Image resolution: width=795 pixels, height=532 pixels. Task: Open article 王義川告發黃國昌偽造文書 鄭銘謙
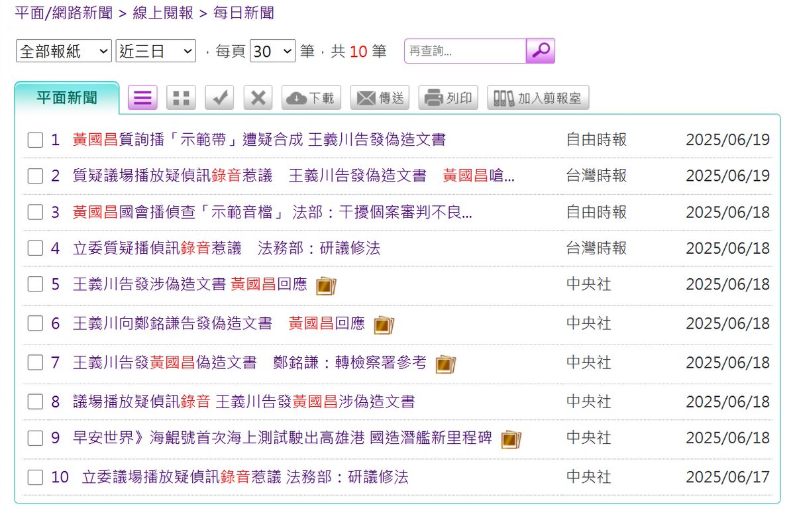point(250,363)
